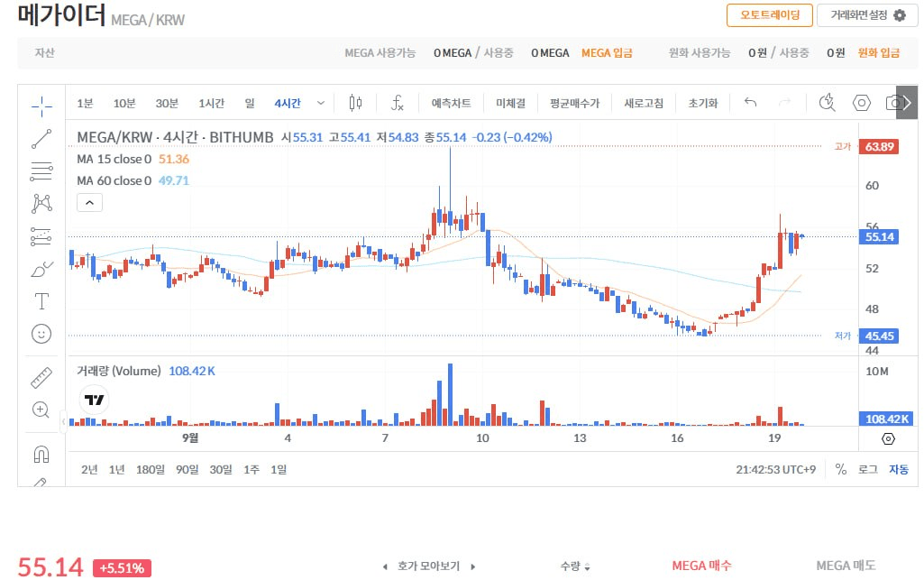Image resolution: width=924 pixels, height=580 pixels.
Task: Click 새로고침 refresh button
Action: (x=644, y=103)
